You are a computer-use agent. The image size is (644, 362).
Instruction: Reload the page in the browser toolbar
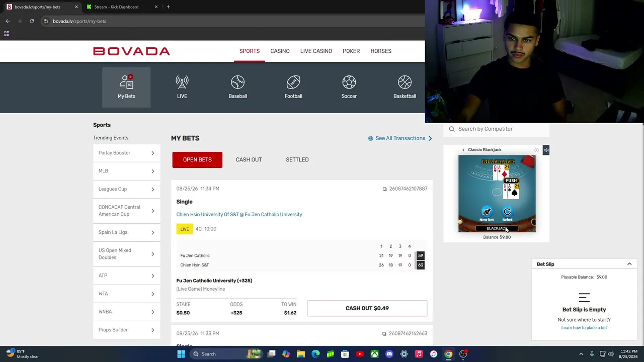pos(32,21)
